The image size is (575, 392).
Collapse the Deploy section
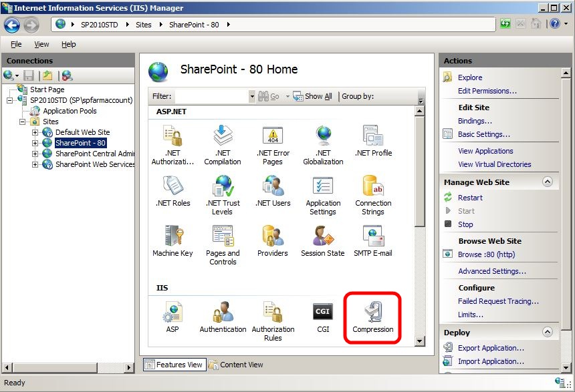point(547,332)
